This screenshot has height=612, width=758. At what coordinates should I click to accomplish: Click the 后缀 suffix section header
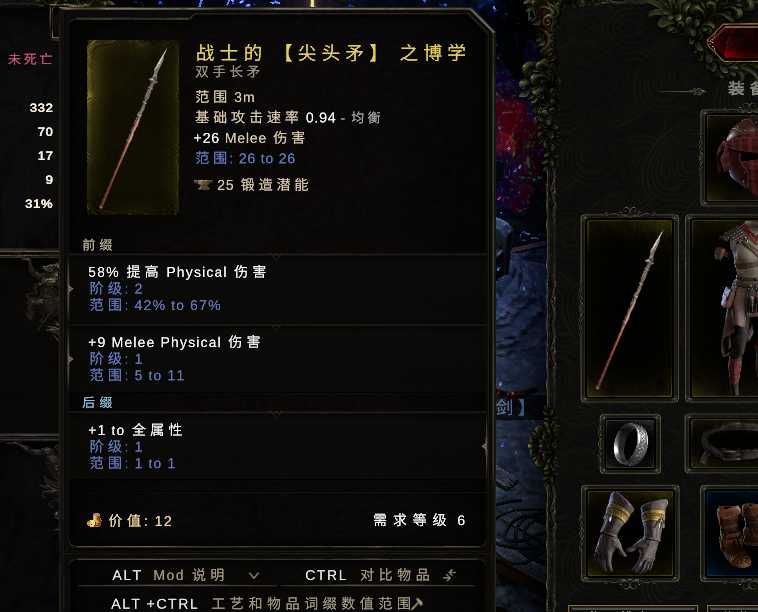coord(98,402)
